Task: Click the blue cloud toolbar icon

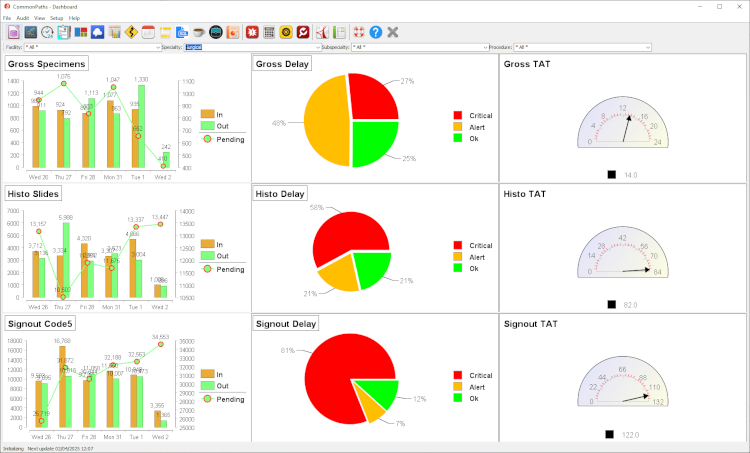Action: 97,32
